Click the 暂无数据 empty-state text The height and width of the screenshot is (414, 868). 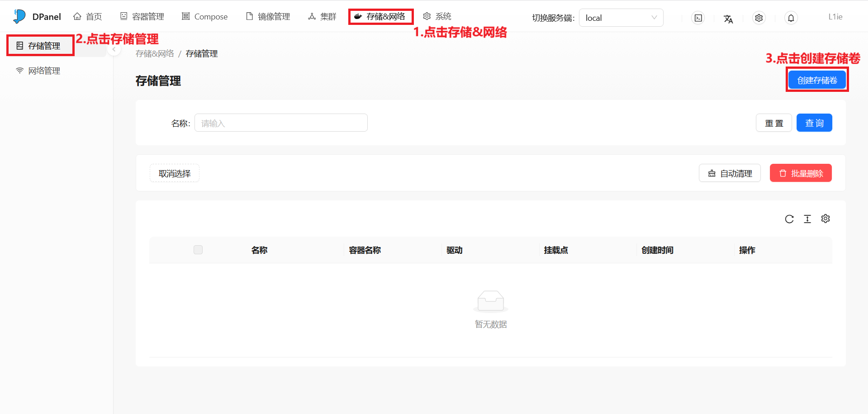tap(491, 324)
